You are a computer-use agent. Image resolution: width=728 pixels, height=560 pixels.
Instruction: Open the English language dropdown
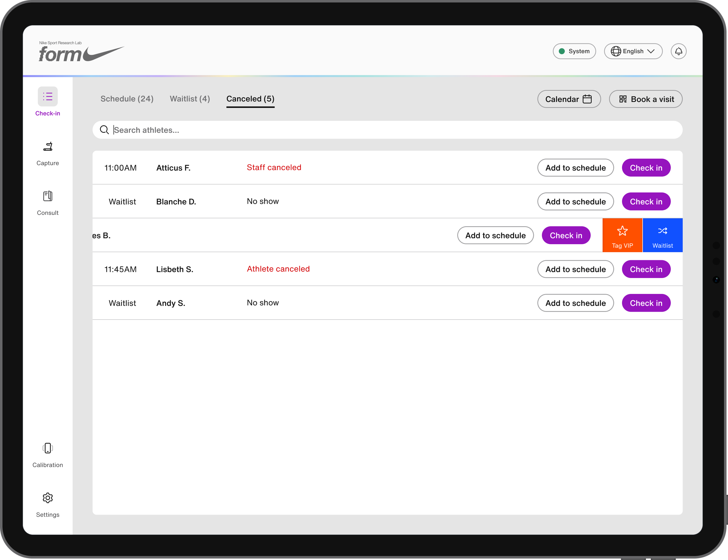click(x=633, y=51)
